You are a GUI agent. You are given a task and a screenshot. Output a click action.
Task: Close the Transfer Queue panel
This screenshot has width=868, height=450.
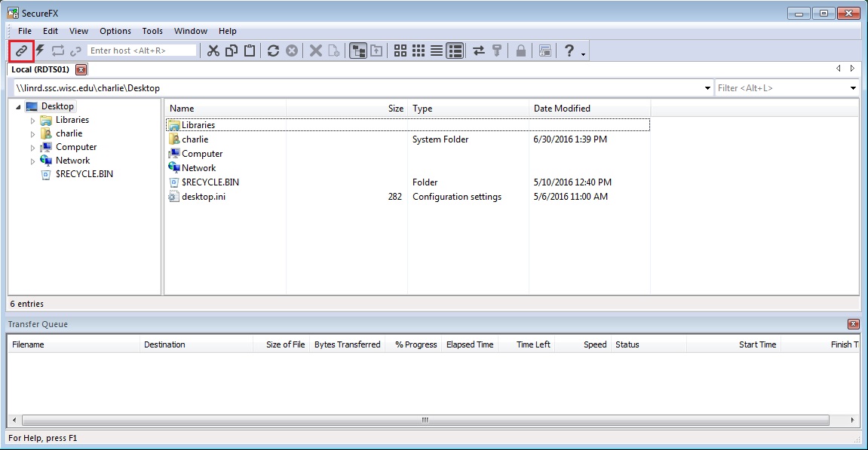853,324
